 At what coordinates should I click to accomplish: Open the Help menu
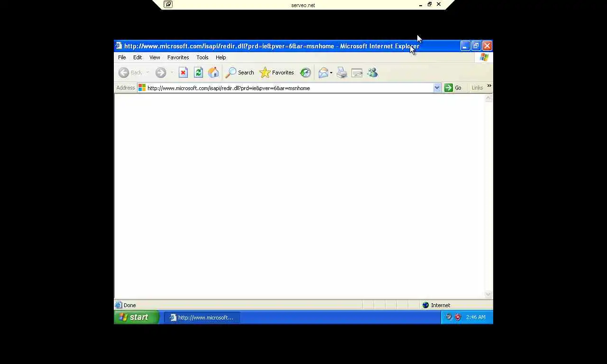pyautogui.click(x=221, y=57)
